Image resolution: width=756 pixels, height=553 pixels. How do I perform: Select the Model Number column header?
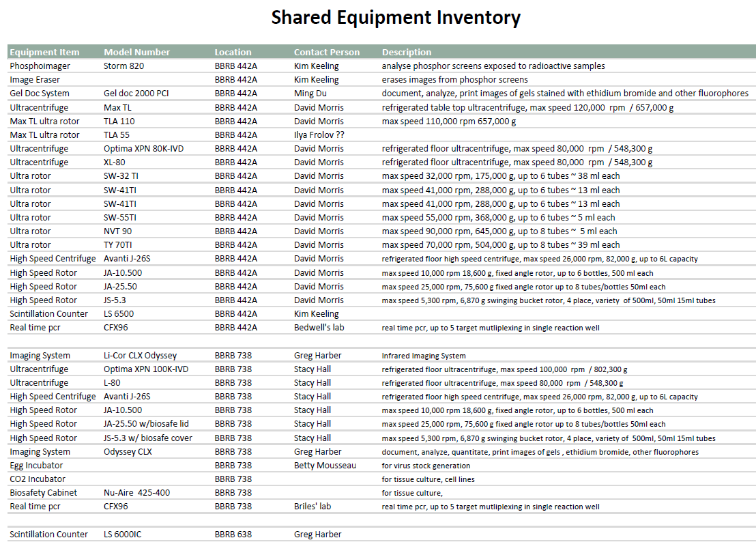tap(136, 53)
